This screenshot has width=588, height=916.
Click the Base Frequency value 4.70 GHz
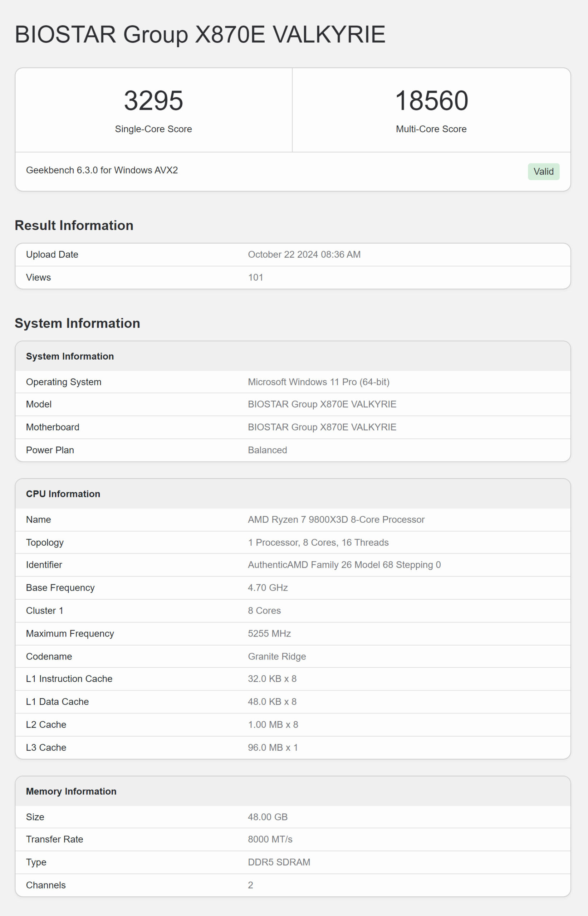[x=268, y=588]
